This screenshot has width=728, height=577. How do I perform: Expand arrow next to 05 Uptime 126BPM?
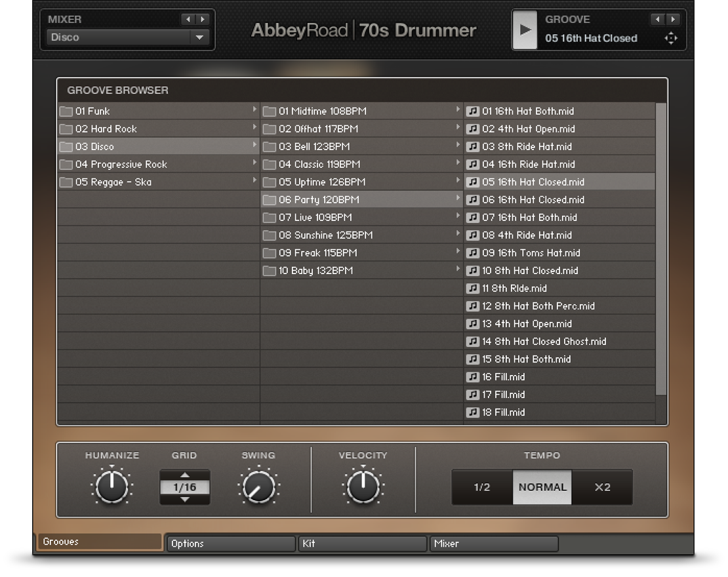458,180
